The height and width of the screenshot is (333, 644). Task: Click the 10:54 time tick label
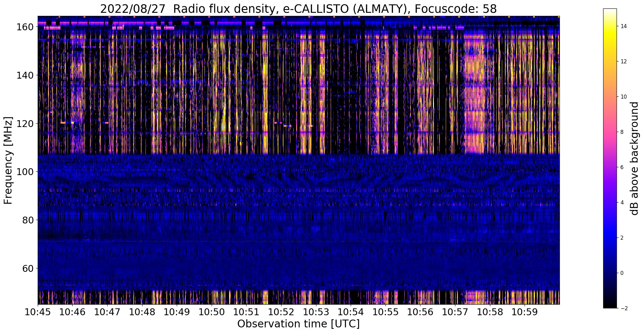[351, 312]
